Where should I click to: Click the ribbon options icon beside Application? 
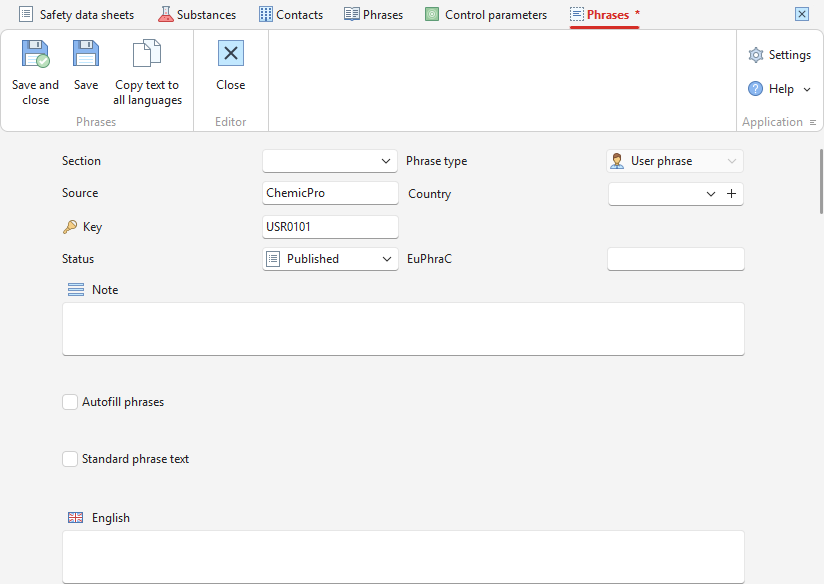point(812,122)
